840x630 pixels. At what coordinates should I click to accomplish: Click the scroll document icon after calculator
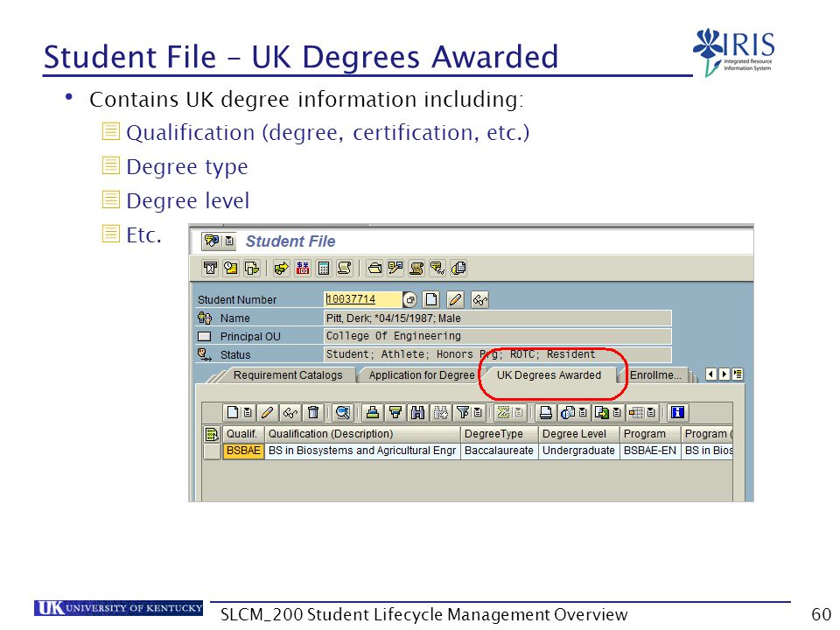pos(345,268)
